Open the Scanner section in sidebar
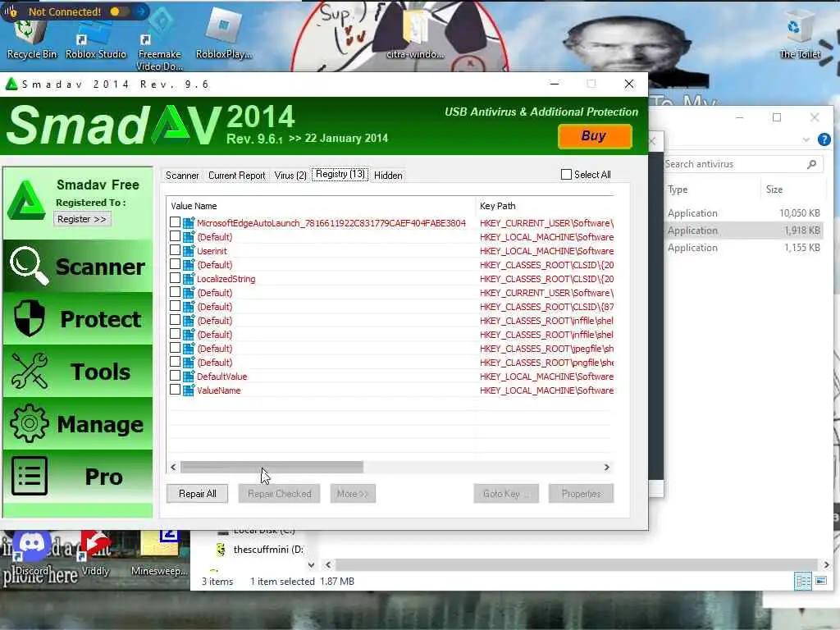This screenshot has width=840, height=630. click(78, 267)
